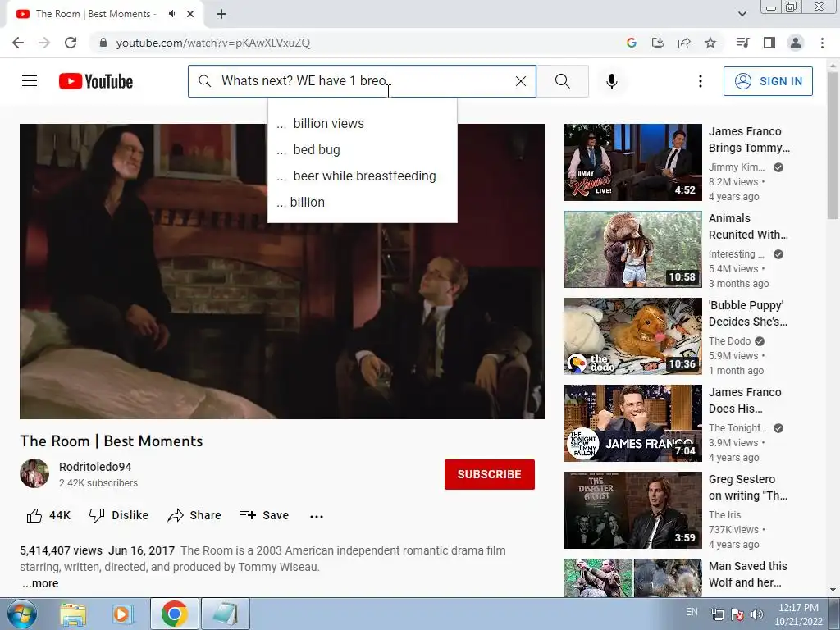Open the Dodo 'Bubble Puppy' thumbnail

632,336
